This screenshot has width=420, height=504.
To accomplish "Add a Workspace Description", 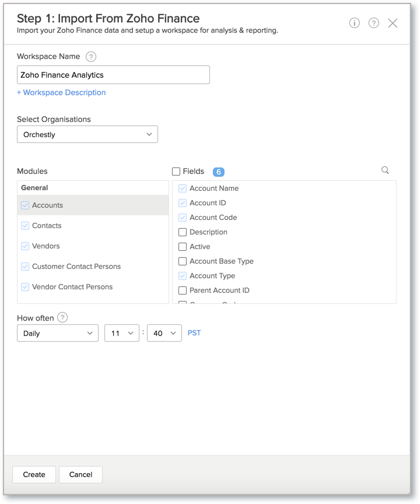I will (61, 92).
